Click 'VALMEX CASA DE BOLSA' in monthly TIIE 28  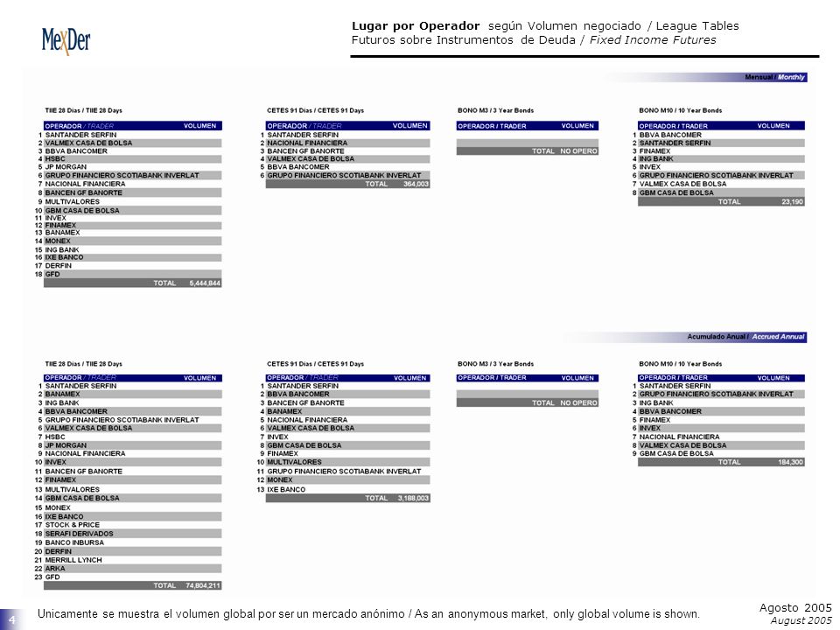88,143
